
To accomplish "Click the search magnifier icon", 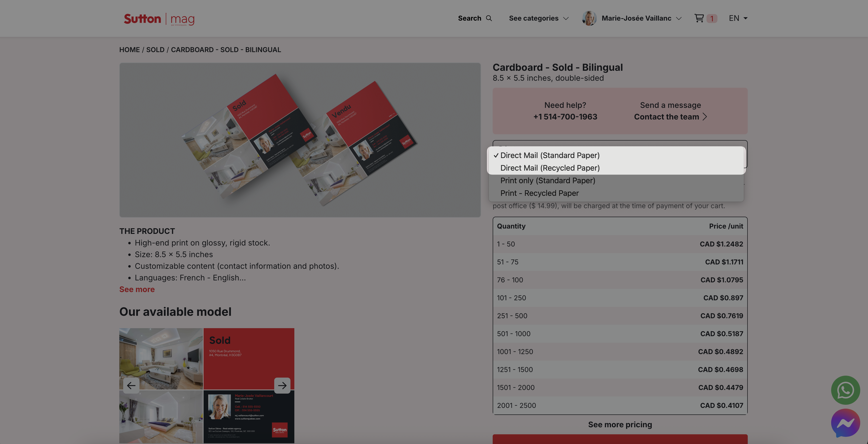I will pos(489,18).
